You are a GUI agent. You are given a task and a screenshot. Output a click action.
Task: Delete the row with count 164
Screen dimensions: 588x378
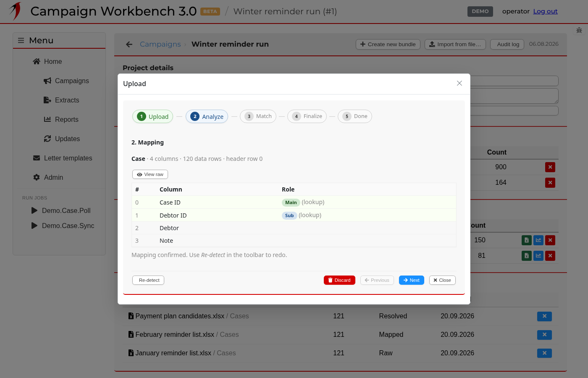[x=550, y=183]
